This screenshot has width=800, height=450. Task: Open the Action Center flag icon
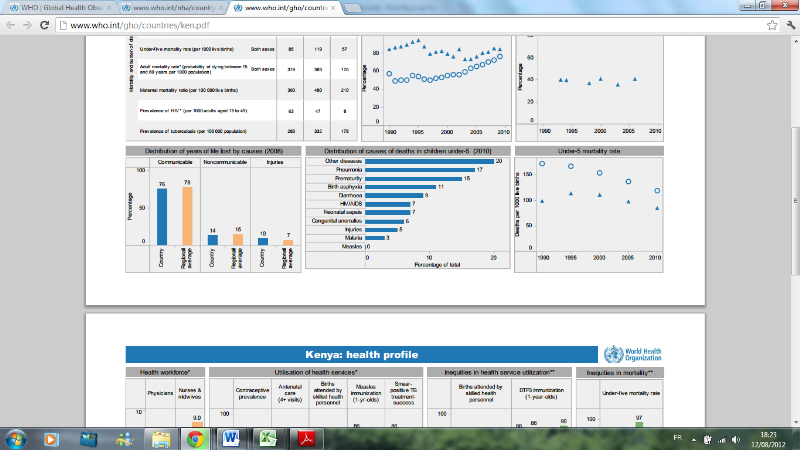click(x=708, y=439)
